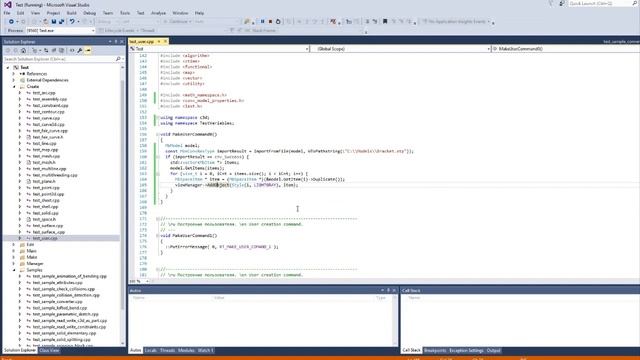Open the Debug menu

[x=89, y=13]
